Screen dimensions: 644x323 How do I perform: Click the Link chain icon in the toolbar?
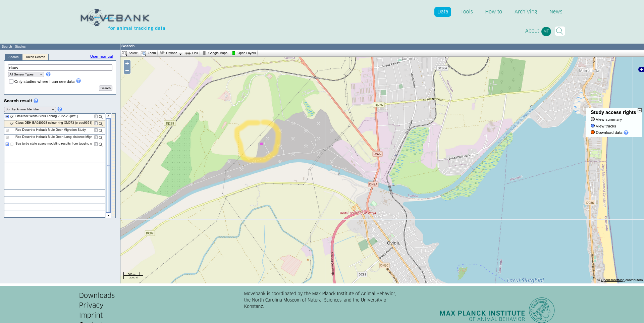tap(188, 53)
